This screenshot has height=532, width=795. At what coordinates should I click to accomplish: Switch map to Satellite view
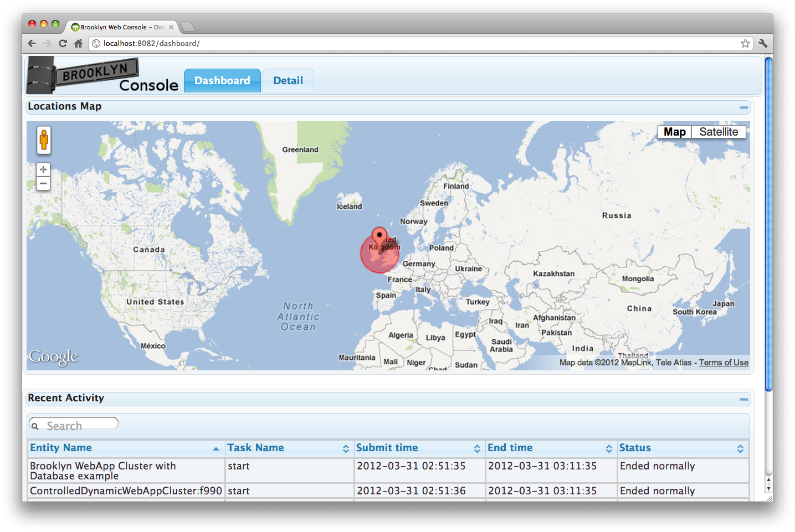(718, 132)
